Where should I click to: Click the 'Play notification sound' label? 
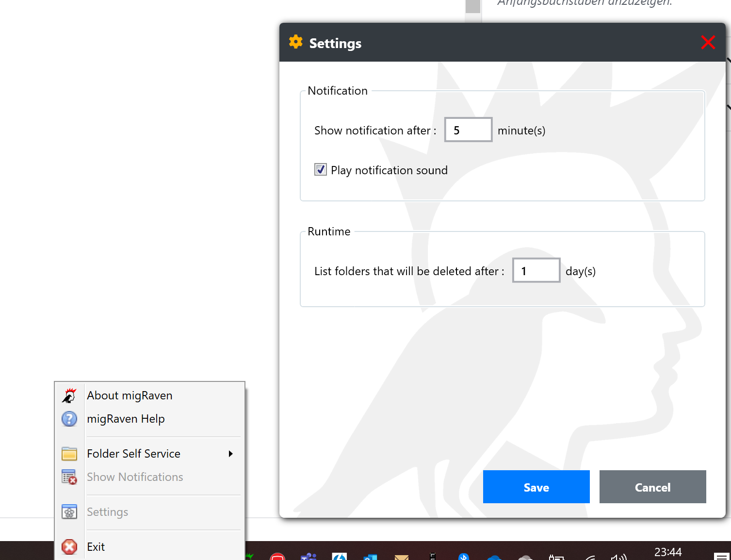tap(389, 170)
